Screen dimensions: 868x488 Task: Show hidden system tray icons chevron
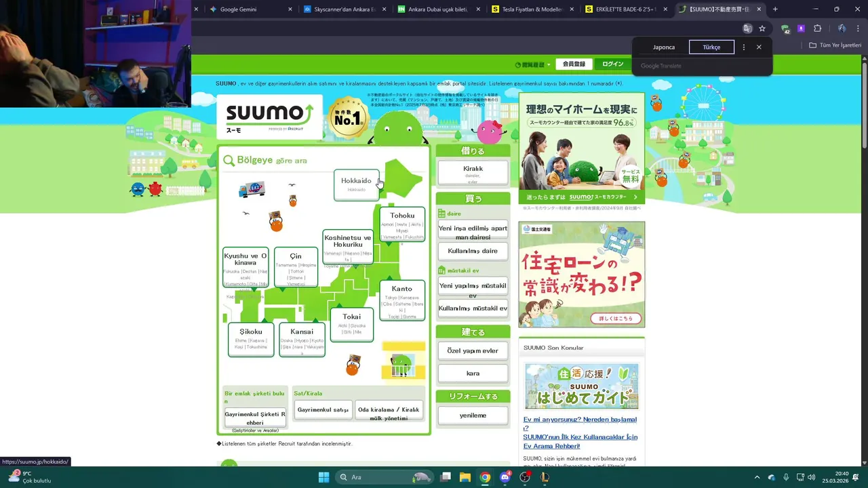(757, 477)
